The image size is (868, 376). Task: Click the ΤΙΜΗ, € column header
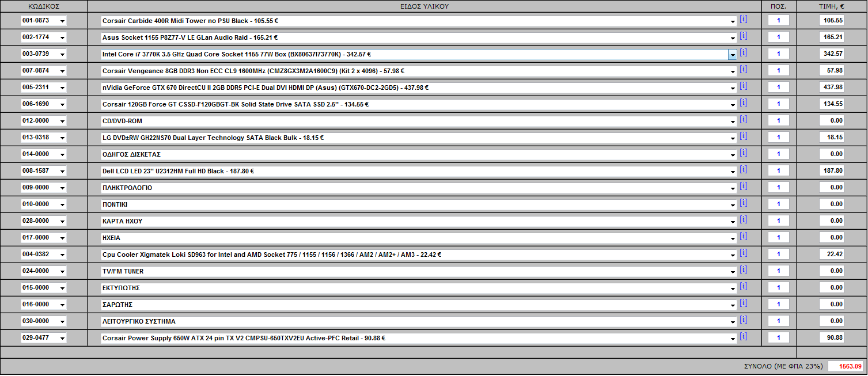point(832,6)
